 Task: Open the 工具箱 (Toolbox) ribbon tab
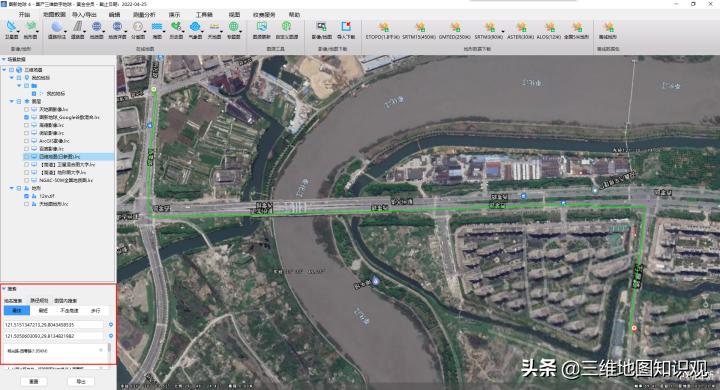coord(204,15)
